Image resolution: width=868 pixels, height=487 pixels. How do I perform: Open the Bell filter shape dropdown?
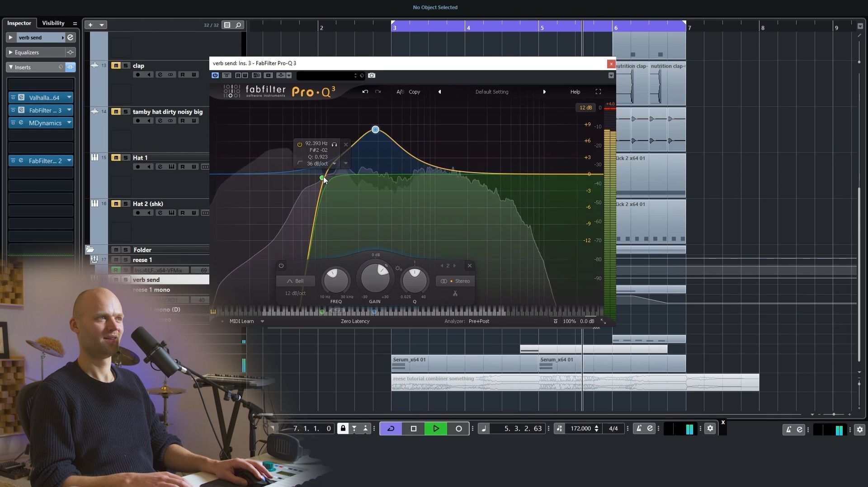295,281
